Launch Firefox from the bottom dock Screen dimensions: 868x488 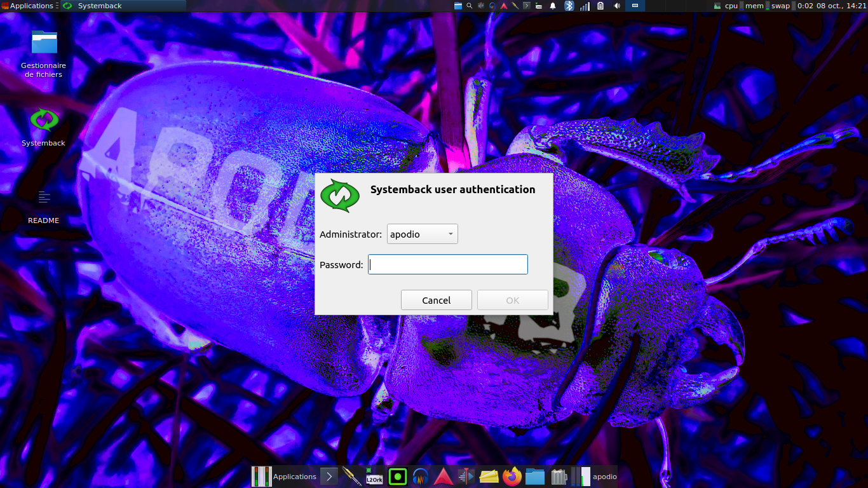coord(512,476)
